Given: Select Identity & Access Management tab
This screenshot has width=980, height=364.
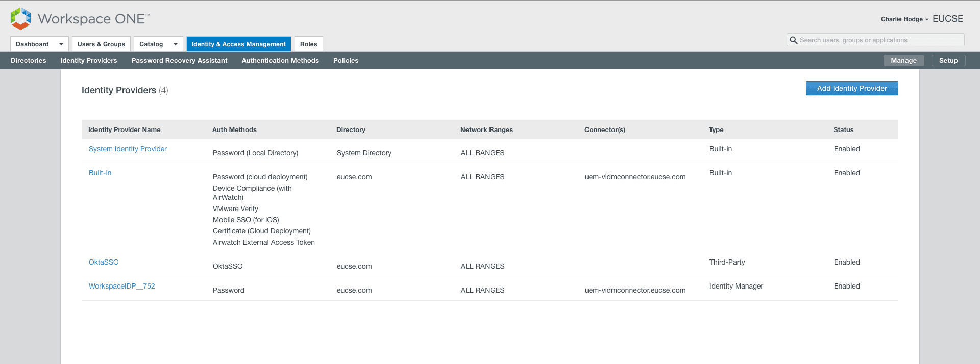Looking at the screenshot, I should (238, 44).
